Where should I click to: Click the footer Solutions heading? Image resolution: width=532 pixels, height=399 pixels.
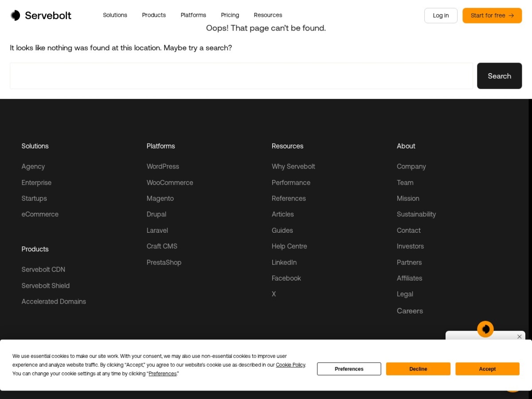coord(35,146)
